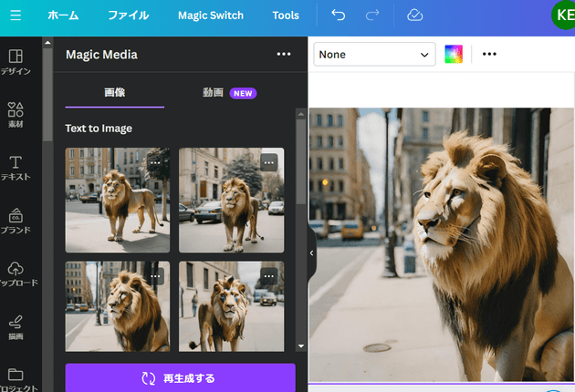Click the 再生成する button
575x392 pixels.
(x=180, y=377)
